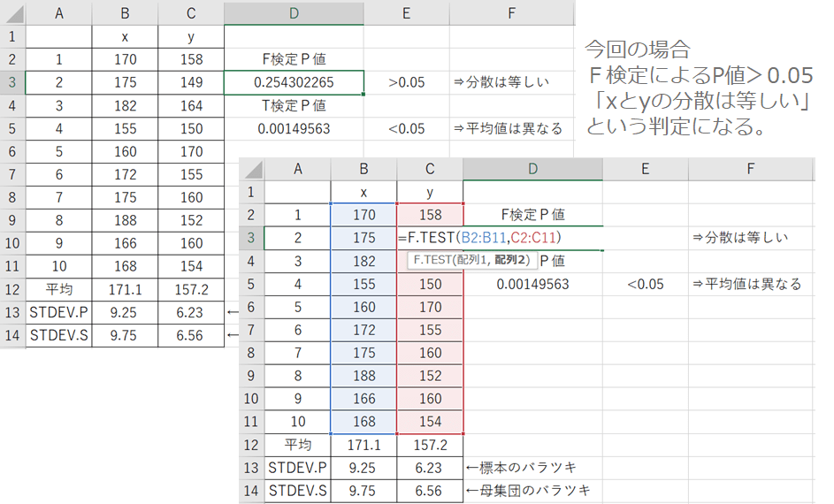Click '配列2' argument in formula tooltip
The height and width of the screenshot is (504, 834).
[x=510, y=260]
